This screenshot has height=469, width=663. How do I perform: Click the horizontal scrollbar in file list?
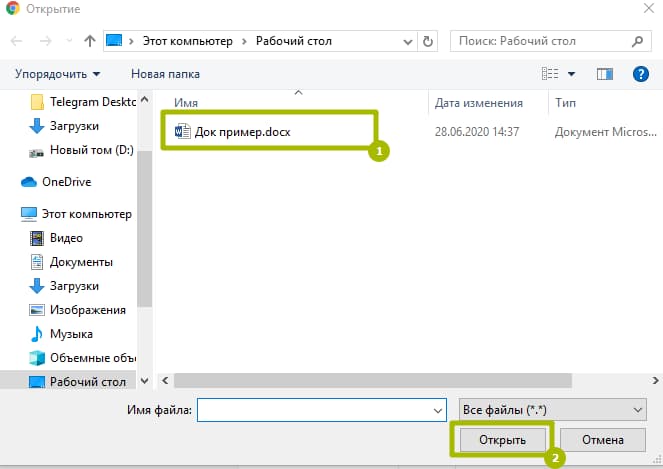372,381
